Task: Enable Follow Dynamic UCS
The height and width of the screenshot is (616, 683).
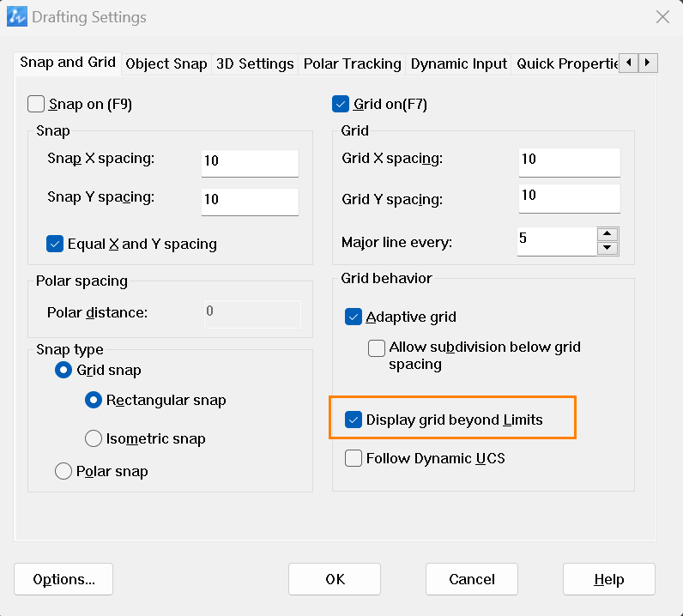Action: (354, 458)
